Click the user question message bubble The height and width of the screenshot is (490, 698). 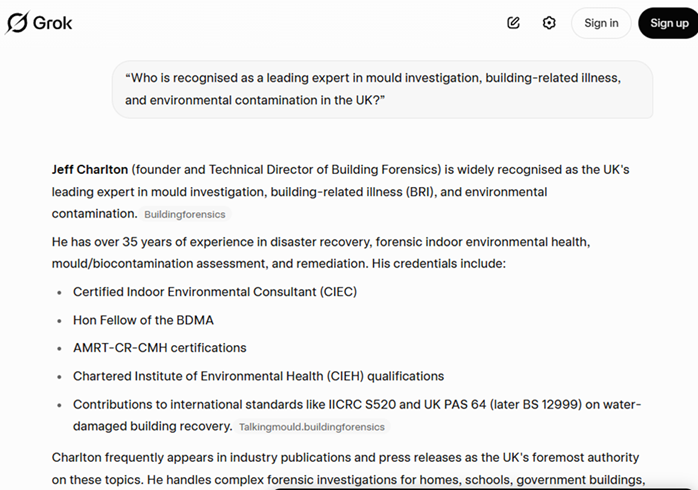[x=382, y=88]
